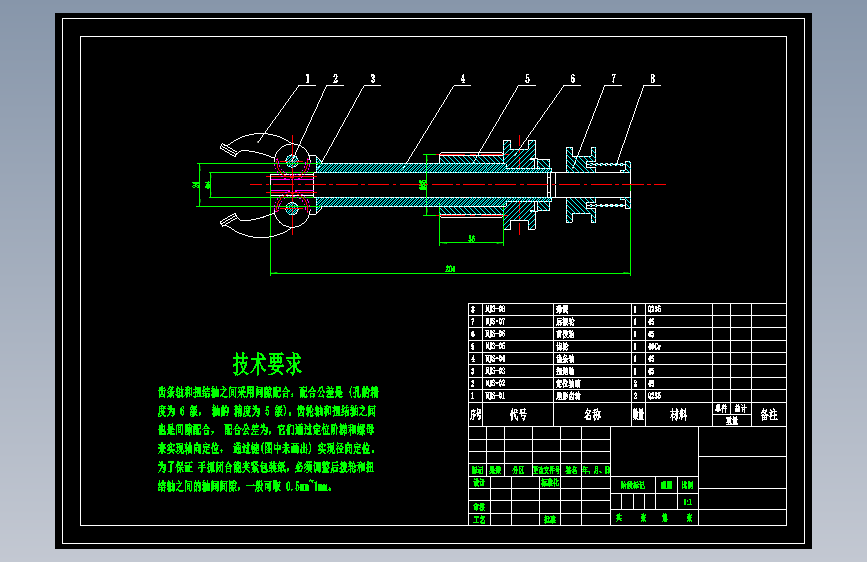This screenshot has width=867, height=562.
Task: Click the requirement line ending 0.5mm~1mm
Action: click(244, 486)
